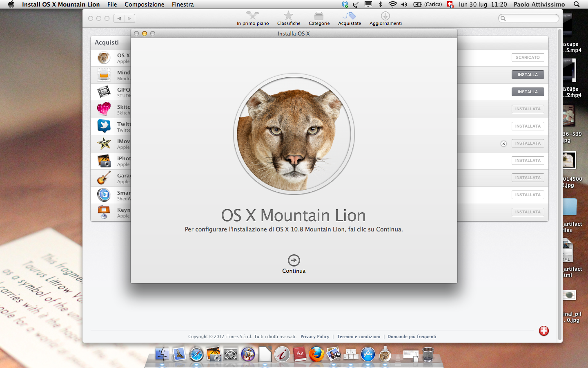The height and width of the screenshot is (368, 588).
Task: Click the date and time in menu bar
Action: (483, 4)
